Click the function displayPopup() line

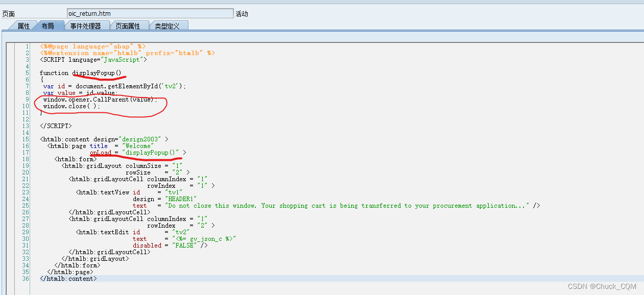point(81,73)
